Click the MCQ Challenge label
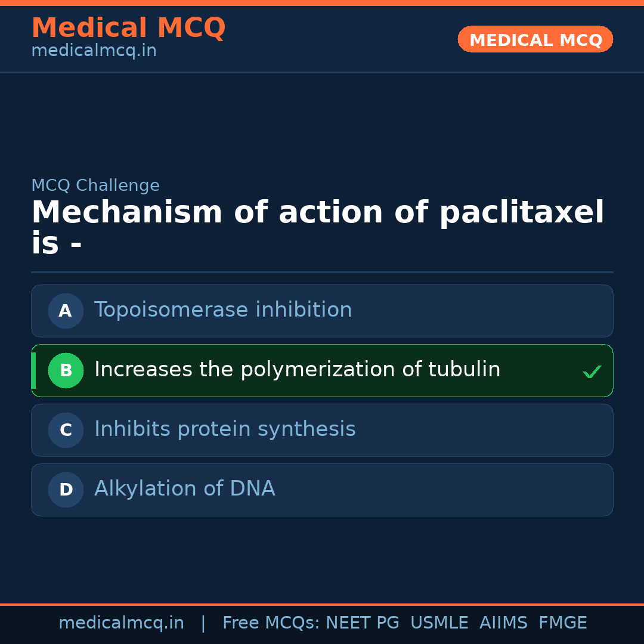The width and height of the screenshot is (644, 644). (95, 185)
